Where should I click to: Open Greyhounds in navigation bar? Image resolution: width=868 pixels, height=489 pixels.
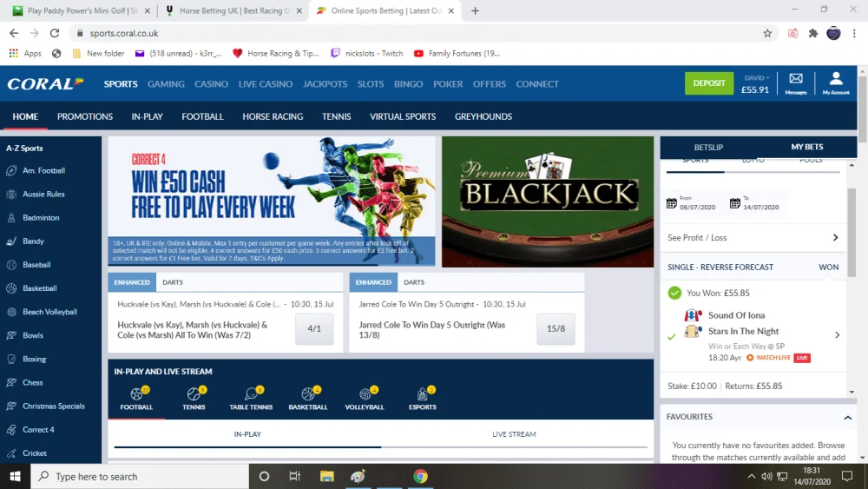click(483, 116)
